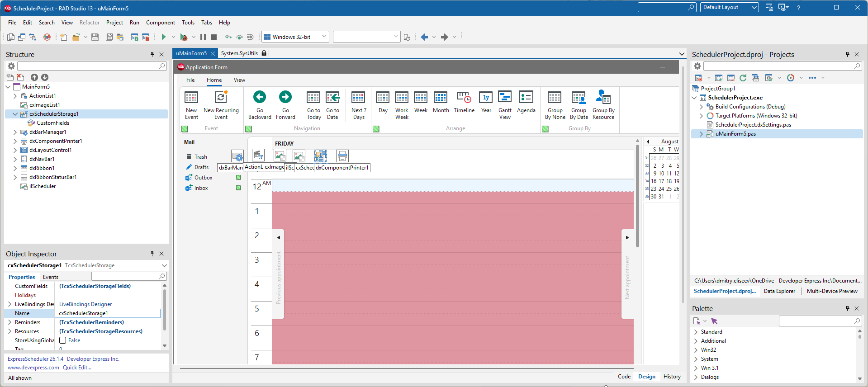Click the Name property value field

[x=108, y=313]
